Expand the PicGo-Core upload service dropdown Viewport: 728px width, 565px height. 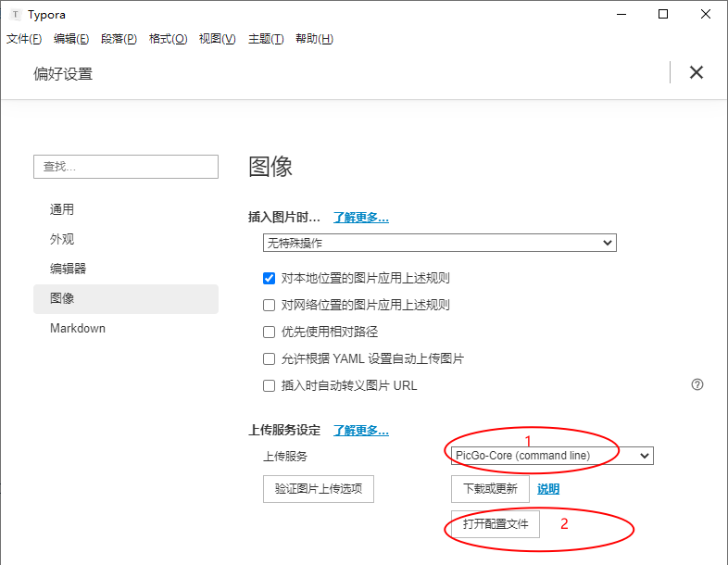[x=552, y=456]
